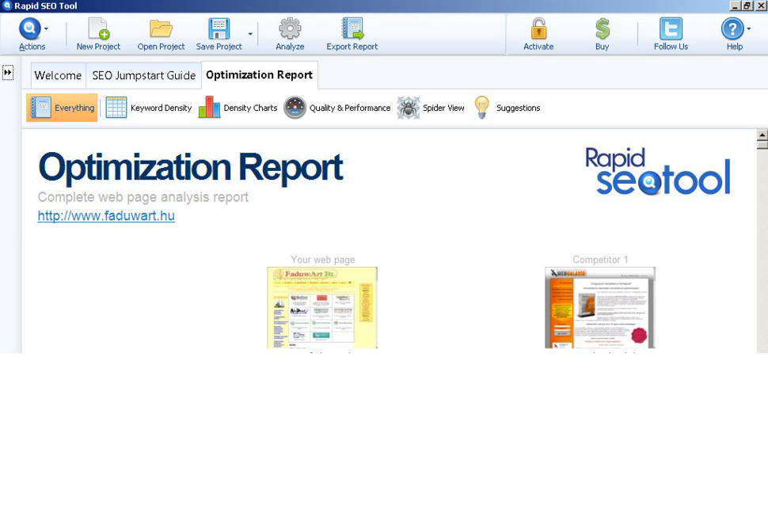Click the Buy dollar sign icon
768x532 pixels.
pyautogui.click(x=603, y=29)
